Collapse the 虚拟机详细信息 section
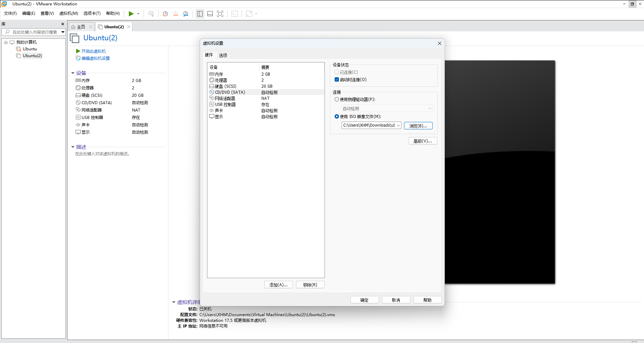644x343 pixels. click(174, 302)
